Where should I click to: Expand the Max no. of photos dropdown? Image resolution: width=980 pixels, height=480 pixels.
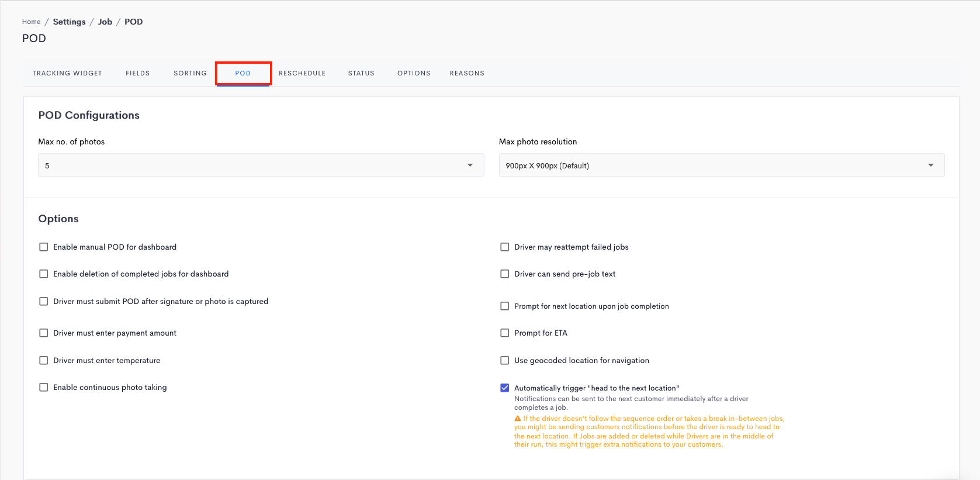pos(261,165)
